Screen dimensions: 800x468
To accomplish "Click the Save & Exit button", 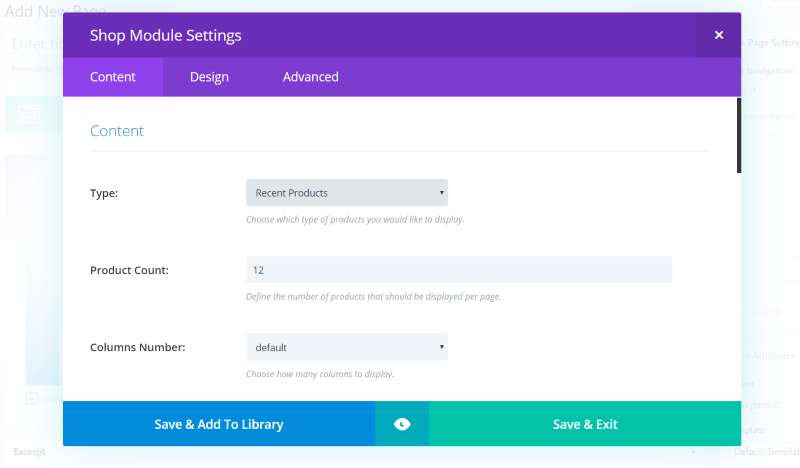I will tap(585, 424).
